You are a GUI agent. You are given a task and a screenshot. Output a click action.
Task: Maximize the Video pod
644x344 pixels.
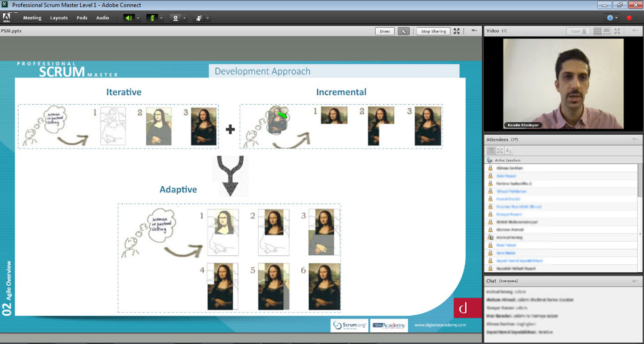point(618,31)
